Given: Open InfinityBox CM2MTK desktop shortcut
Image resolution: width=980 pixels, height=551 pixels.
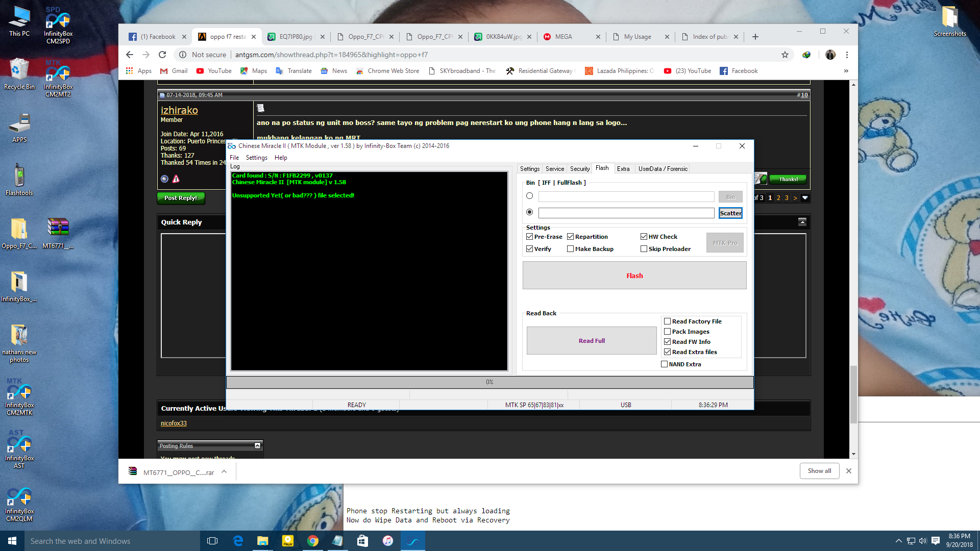Looking at the screenshot, I should point(19,397).
